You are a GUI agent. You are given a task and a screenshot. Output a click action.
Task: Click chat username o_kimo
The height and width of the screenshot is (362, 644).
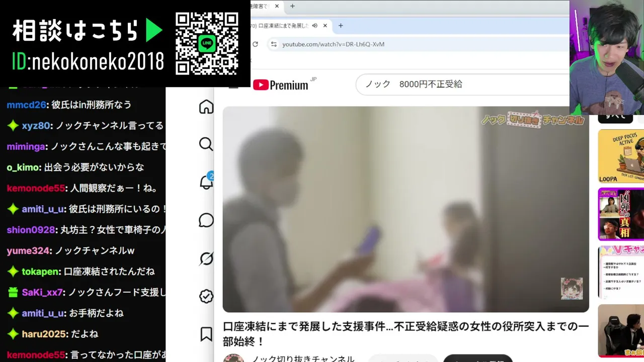point(23,167)
